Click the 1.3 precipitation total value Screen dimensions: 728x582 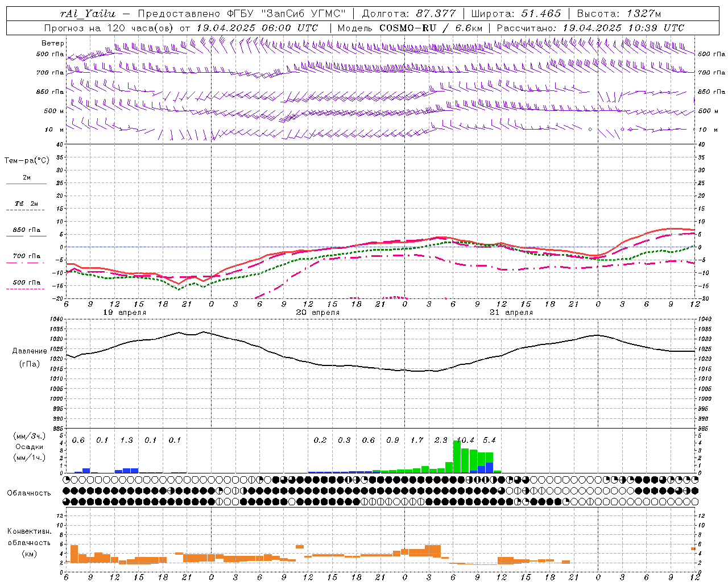click(126, 440)
